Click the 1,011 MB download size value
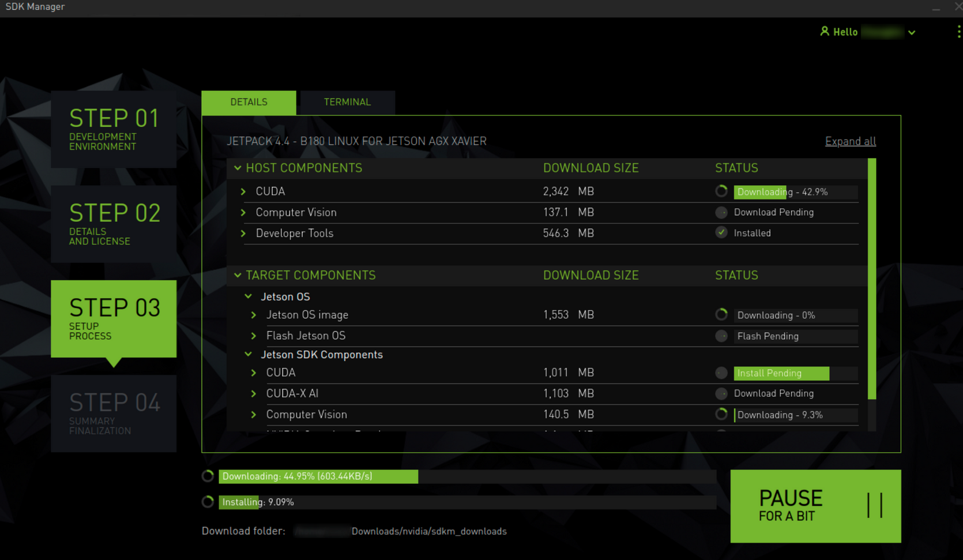The width and height of the screenshot is (963, 560). coord(569,373)
